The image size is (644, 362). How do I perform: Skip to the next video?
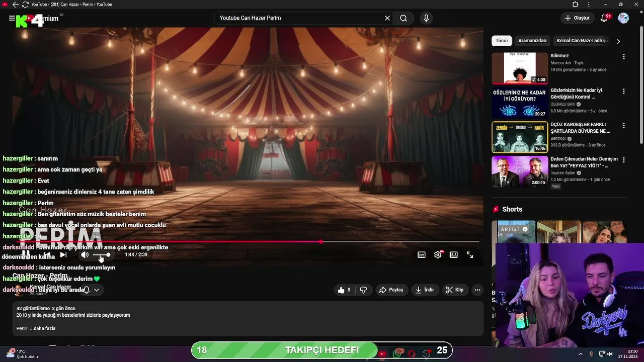[63, 255]
